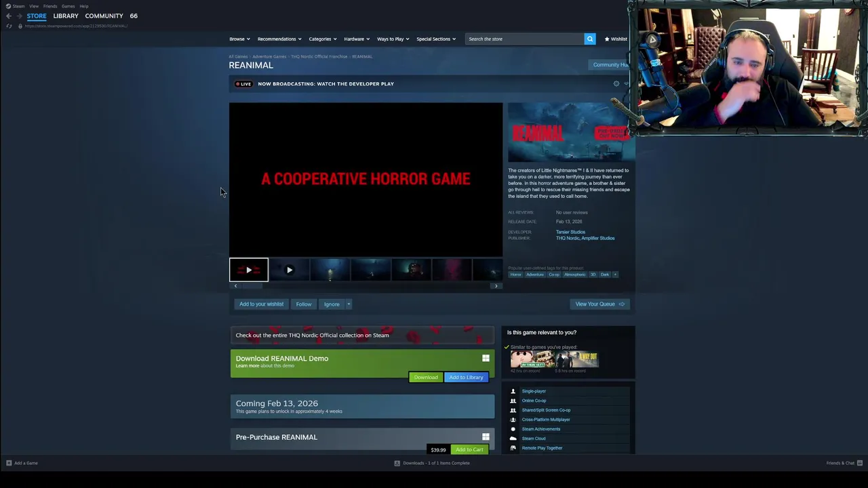
Task: Reload the store page via refresh icon
Action: pyautogui.click(x=9, y=26)
